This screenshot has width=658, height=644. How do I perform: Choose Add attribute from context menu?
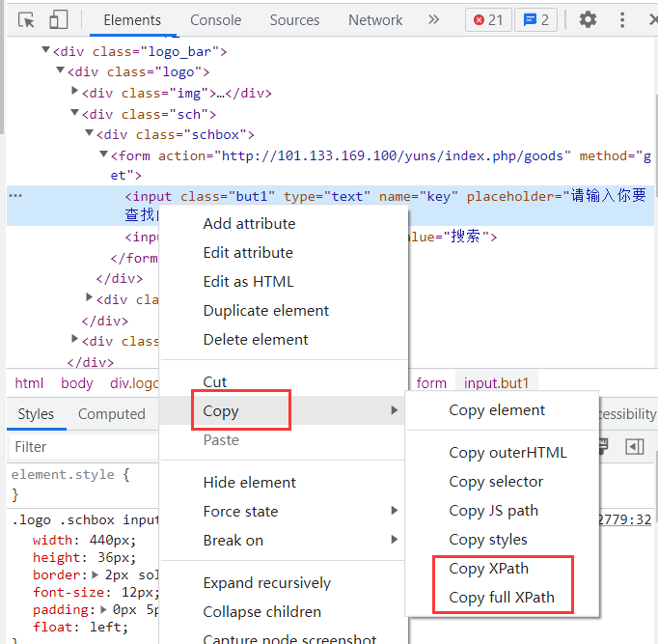point(249,224)
